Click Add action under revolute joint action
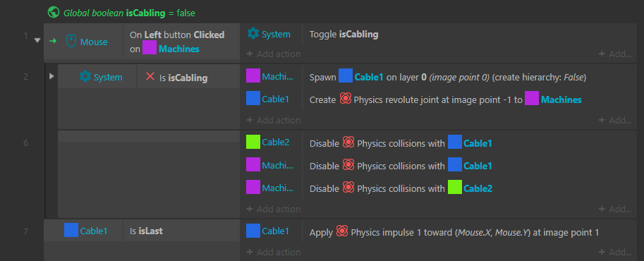 pyautogui.click(x=274, y=120)
